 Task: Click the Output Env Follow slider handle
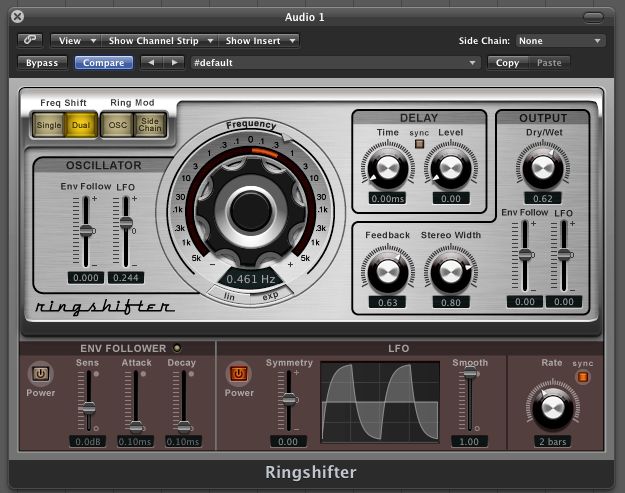(526, 254)
